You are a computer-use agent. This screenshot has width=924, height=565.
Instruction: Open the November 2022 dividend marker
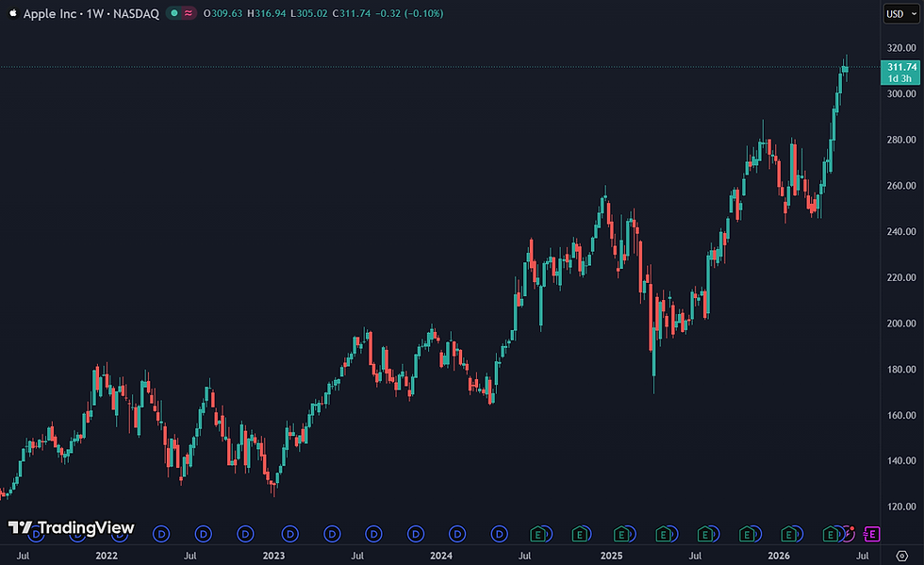[x=245, y=534]
